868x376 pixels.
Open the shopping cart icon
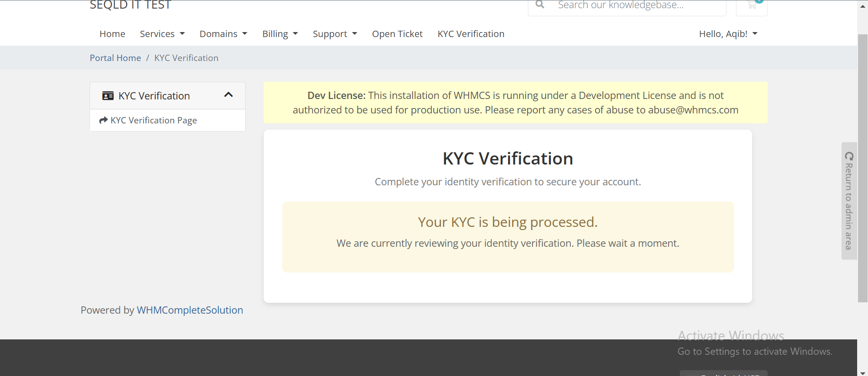752,5
